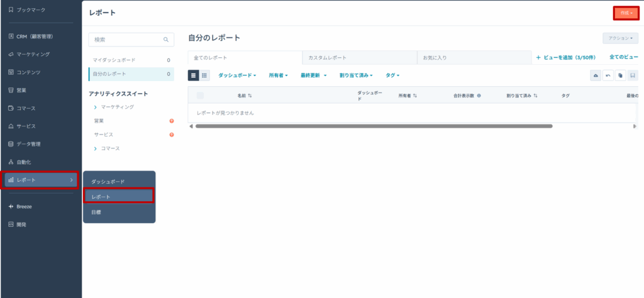Image resolution: width=644 pixels, height=298 pixels.
Task: Click the save view icon in the toolbar
Action: (x=632, y=75)
